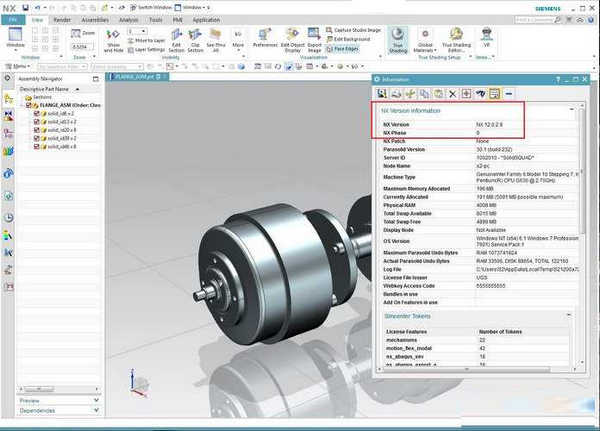
Task: Click Move to Layer
Action: (146, 41)
